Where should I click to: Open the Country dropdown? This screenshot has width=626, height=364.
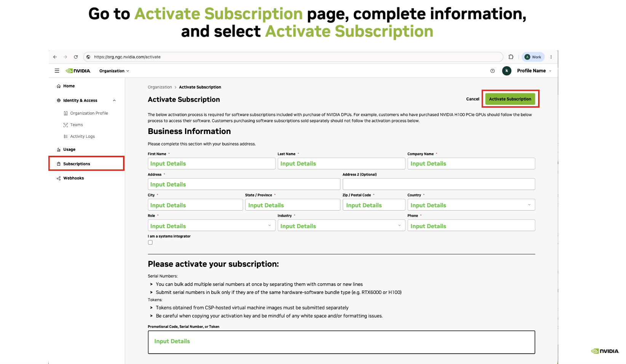tap(471, 205)
